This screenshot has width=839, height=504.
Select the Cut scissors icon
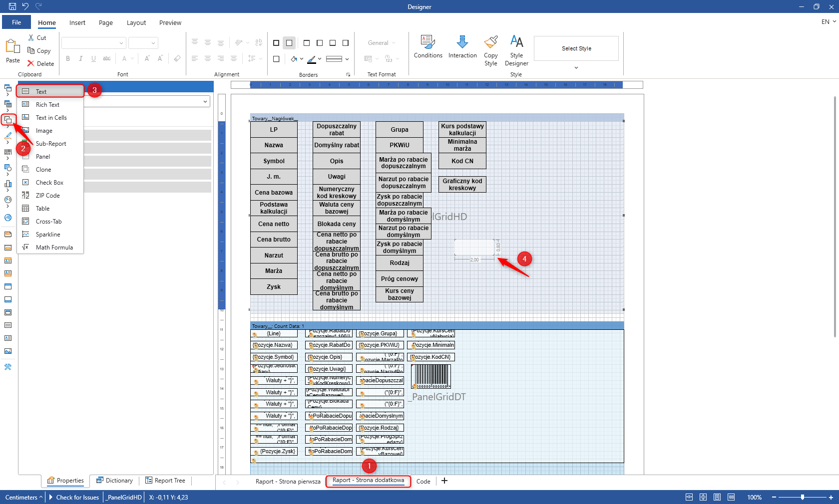(x=31, y=38)
